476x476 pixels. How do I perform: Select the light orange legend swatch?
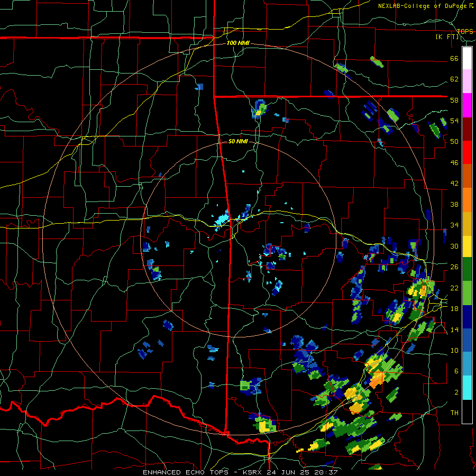click(467, 200)
